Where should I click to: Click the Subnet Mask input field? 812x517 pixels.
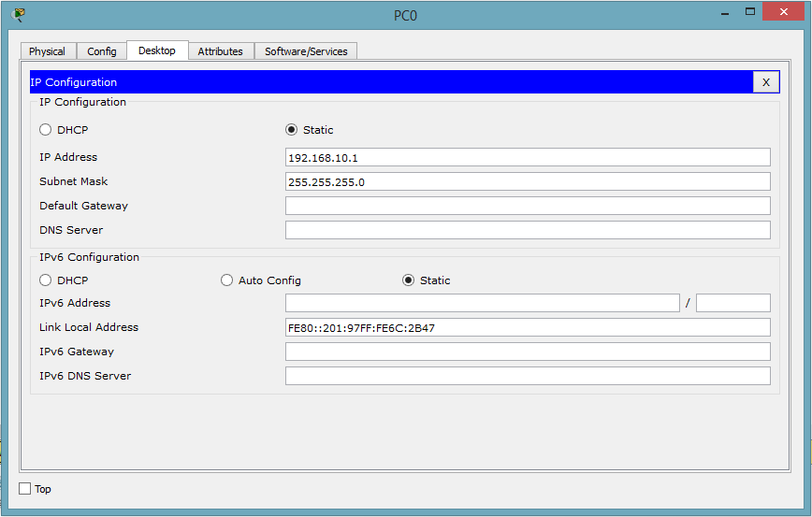coord(528,181)
